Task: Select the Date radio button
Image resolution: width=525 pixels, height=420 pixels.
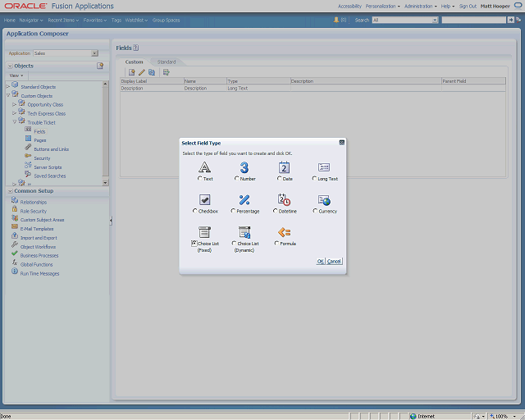Action: 279,179
